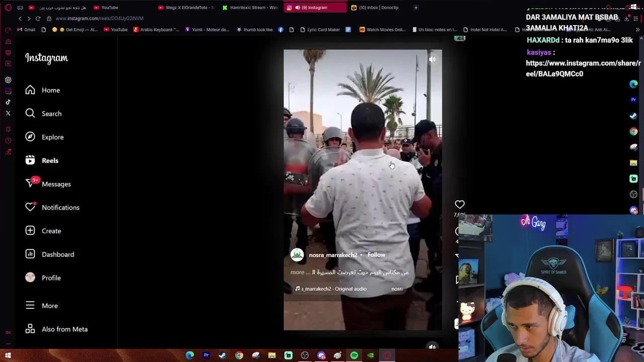Open Spotify from taskbar
This screenshot has height=362, width=644.
[354, 356]
